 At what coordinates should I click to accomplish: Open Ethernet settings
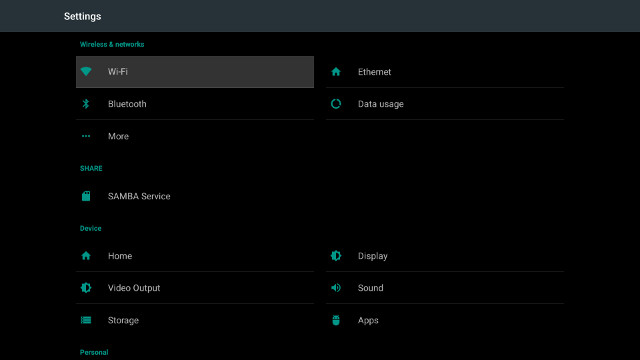pyautogui.click(x=445, y=72)
